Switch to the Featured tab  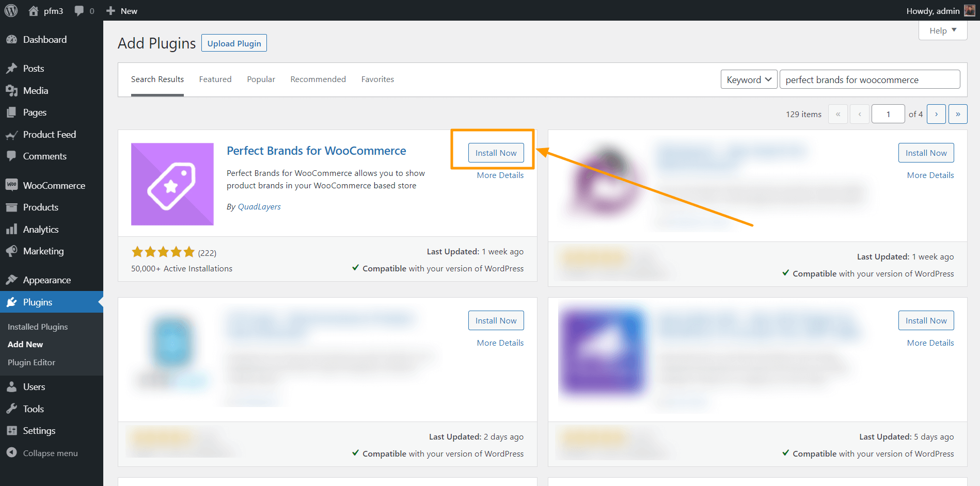point(215,79)
